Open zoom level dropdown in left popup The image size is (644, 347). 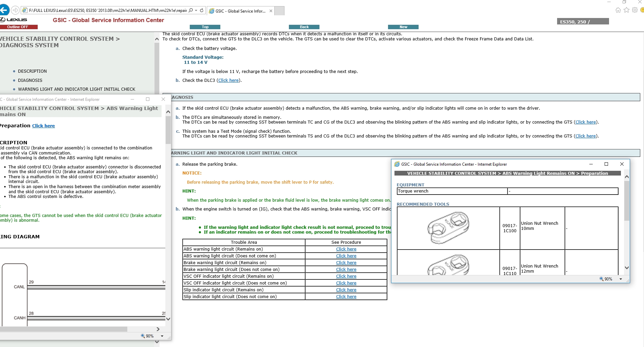click(162, 336)
